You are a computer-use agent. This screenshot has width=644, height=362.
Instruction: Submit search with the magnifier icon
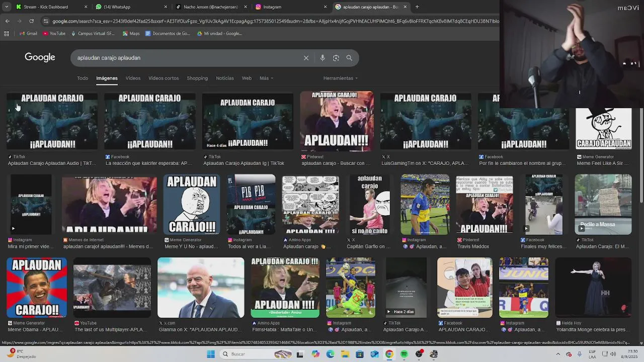[349, 58]
